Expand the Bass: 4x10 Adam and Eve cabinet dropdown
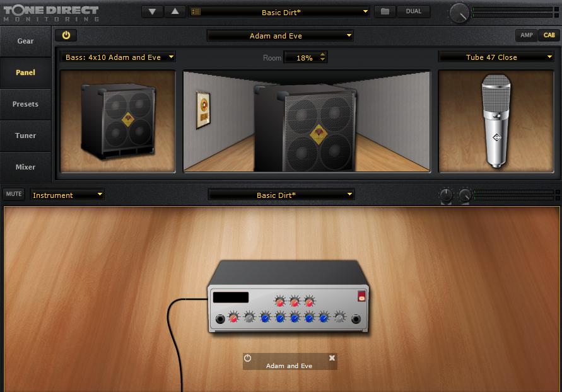The width and height of the screenshot is (562, 392). tap(117, 57)
